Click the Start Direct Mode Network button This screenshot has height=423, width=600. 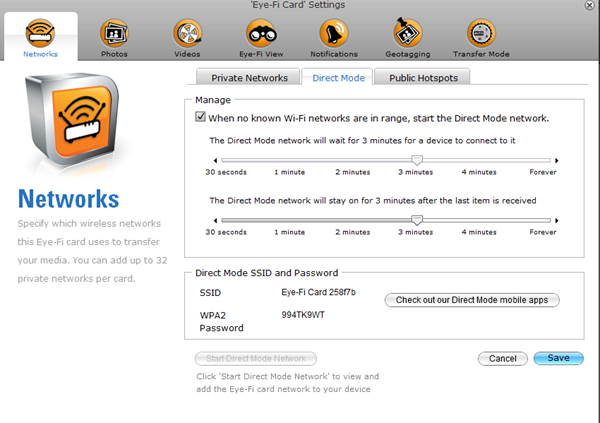256,359
